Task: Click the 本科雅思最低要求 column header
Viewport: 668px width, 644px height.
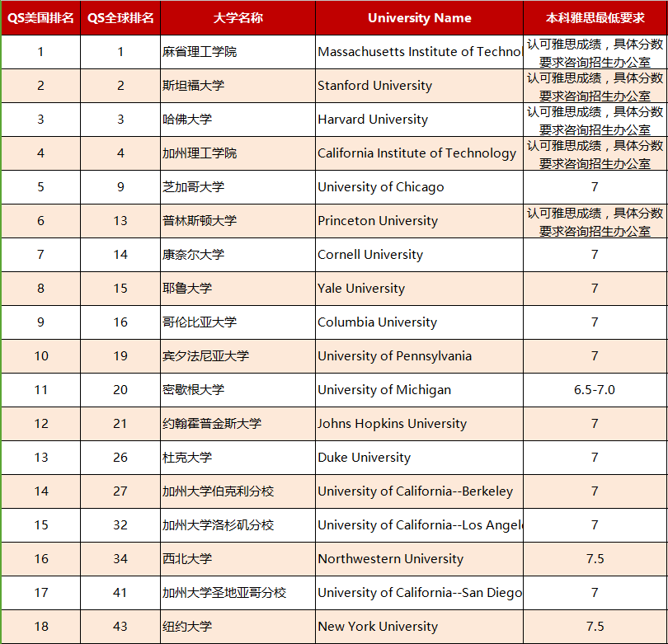Action: coord(595,17)
